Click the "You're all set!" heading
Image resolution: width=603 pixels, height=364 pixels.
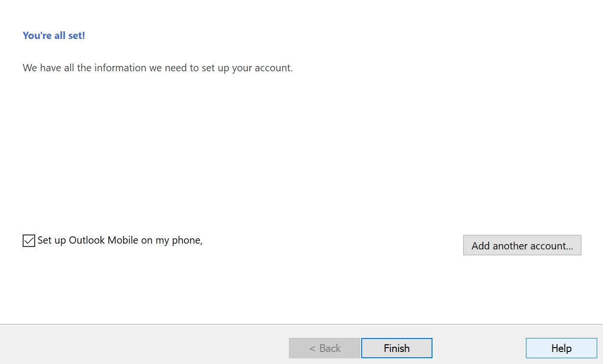point(54,36)
